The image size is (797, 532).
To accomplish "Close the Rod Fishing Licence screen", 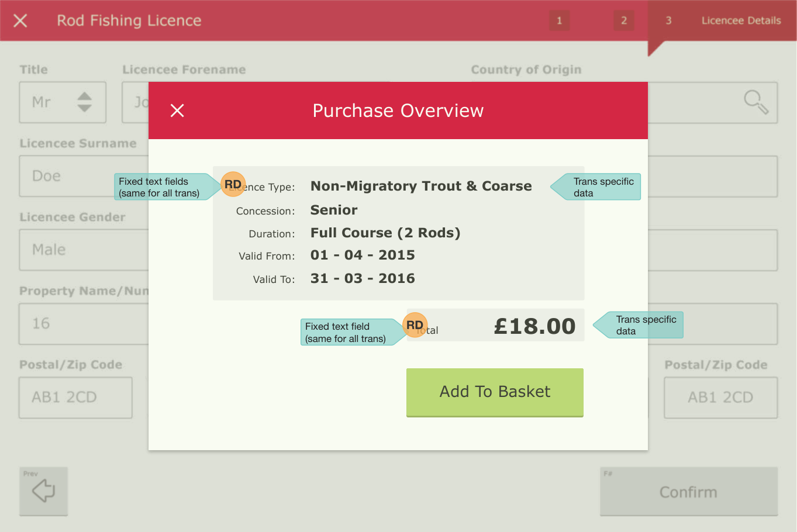I will click(20, 20).
